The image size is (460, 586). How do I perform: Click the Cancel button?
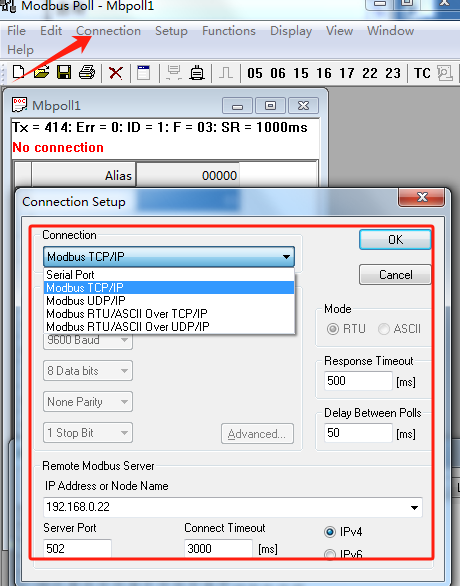click(395, 275)
